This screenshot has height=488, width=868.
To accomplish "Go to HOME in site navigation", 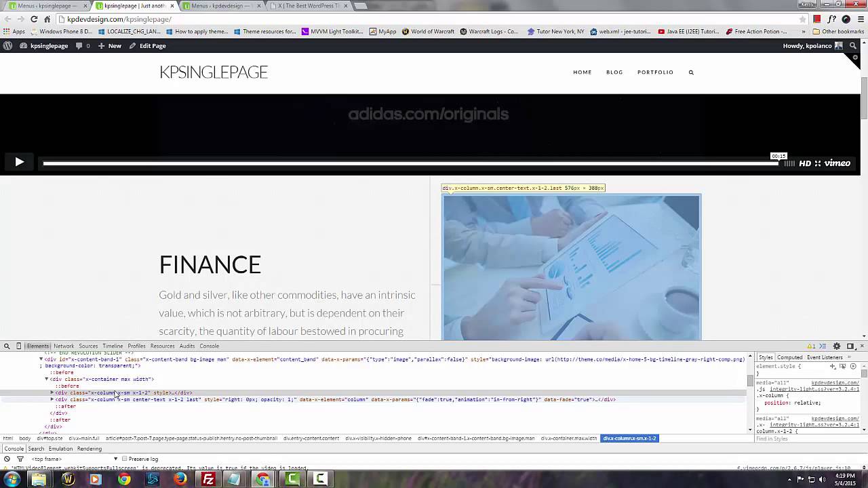I will pyautogui.click(x=583, y=72).
